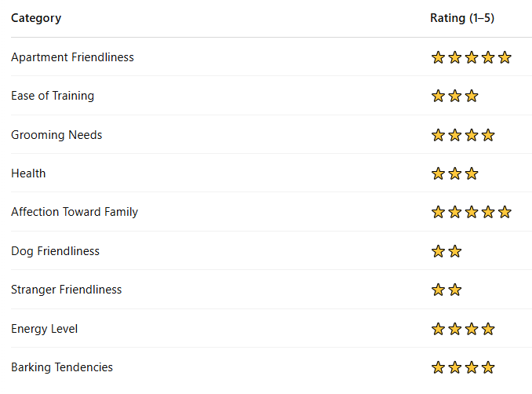Click the Category column header
Screen dimensions: 532x394
pyautogui.click(x=36, y=18)
